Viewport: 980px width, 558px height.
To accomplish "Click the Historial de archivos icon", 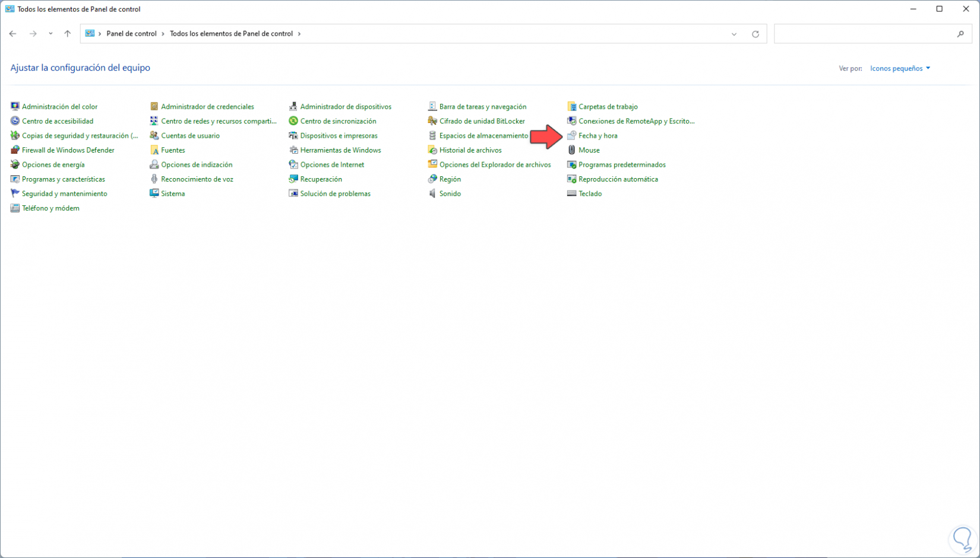I will click(x=432, y=150).
